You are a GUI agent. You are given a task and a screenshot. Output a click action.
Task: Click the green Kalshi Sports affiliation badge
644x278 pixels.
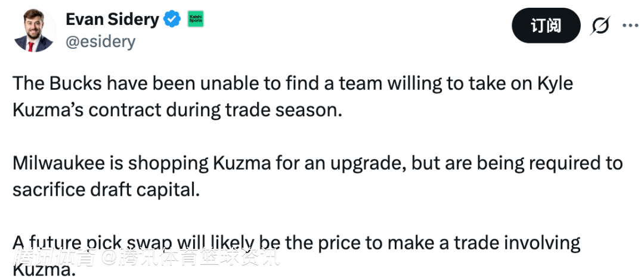pos(196,19)
